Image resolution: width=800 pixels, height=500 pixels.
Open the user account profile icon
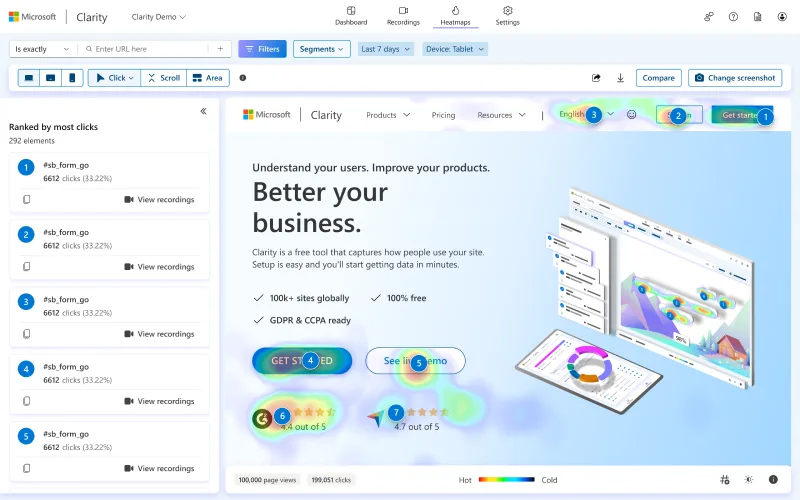[x=782, y=17]
